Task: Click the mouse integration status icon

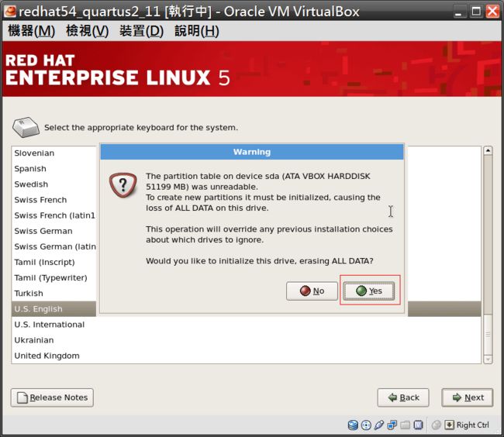Action: click(x=436, y=425)
